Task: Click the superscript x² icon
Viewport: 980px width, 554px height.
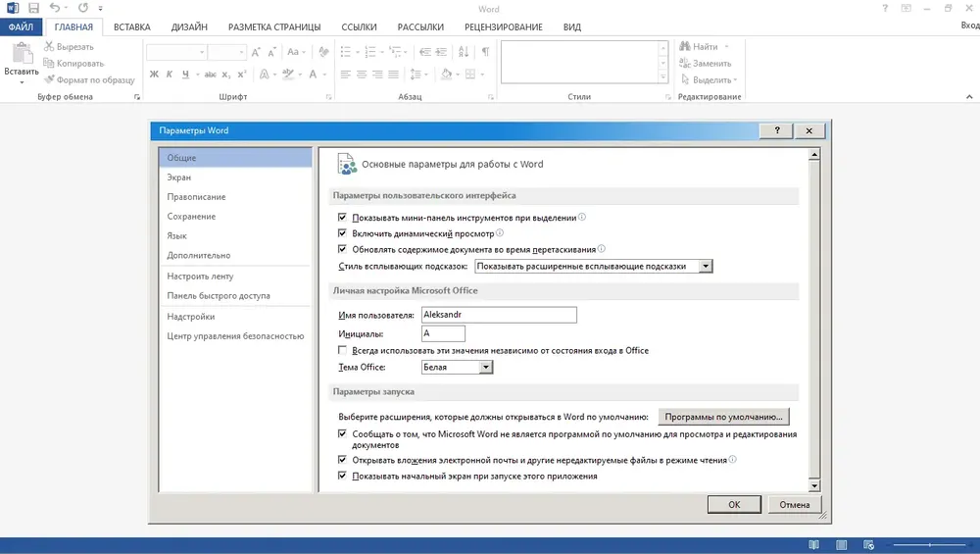Action: click(242, 74)
